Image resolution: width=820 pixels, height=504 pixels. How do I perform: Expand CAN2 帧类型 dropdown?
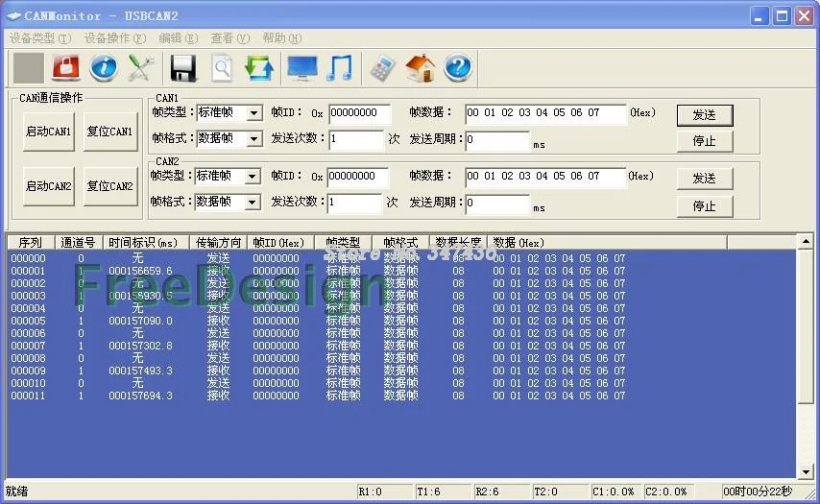253,177
